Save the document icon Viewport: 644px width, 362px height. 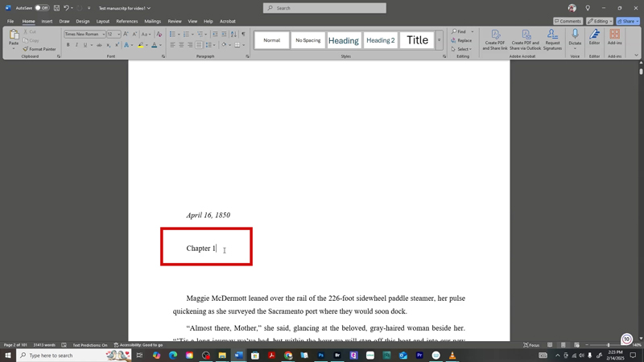click(x=56, y=8)
